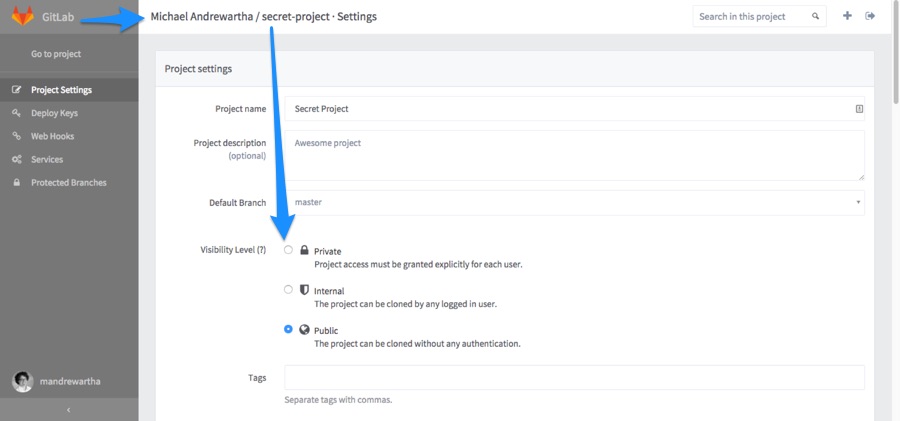Click the Protected Branches lock icon
The height and width of the screenshot is (421, 900).
coord(17,183)
